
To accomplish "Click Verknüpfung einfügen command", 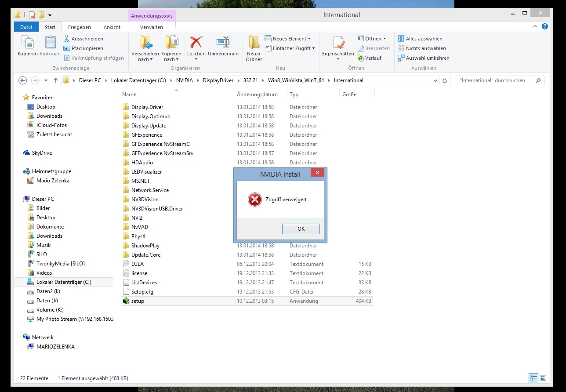I will tap(94, 58).
